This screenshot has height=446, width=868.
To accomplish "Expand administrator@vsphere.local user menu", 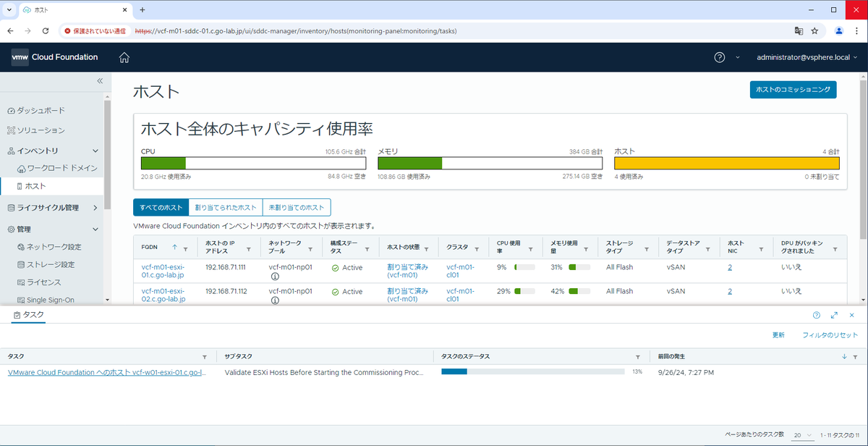I will (807, 57).
